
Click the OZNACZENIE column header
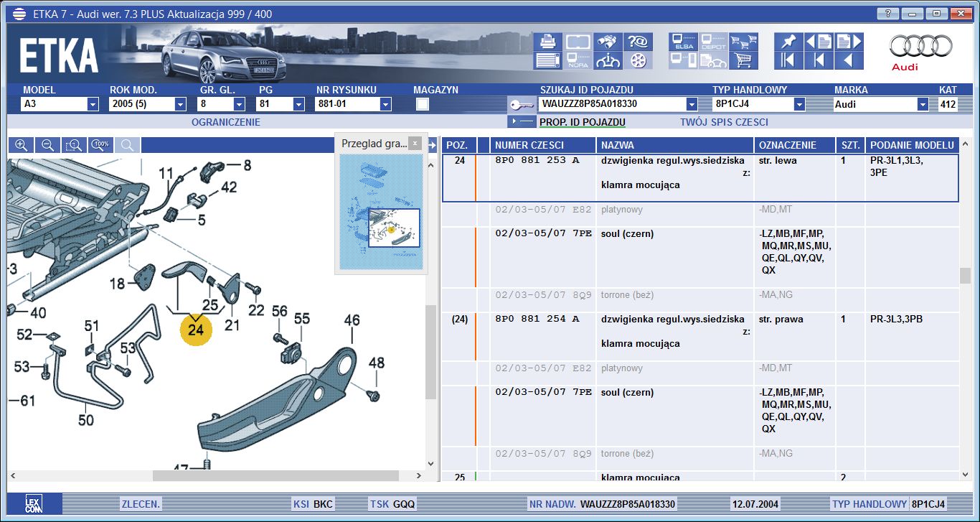point(795,145)
